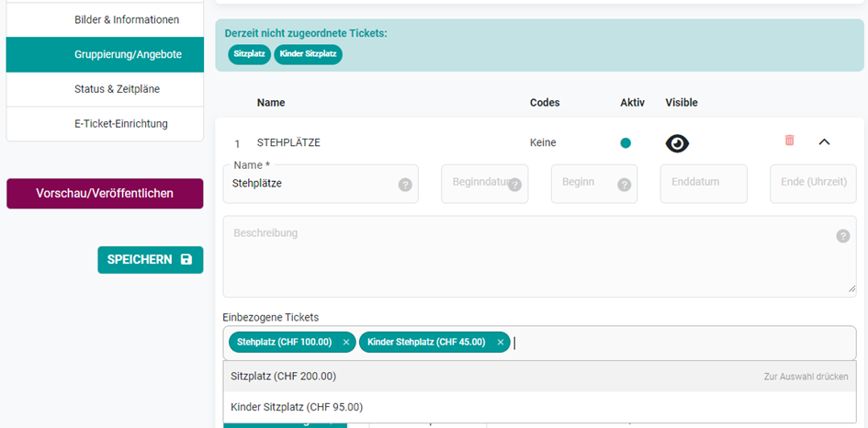Remove Kinder Stehplatz (CHF 45.00) tag
Viewport: 868px width, 428px height.
point(500,343)
